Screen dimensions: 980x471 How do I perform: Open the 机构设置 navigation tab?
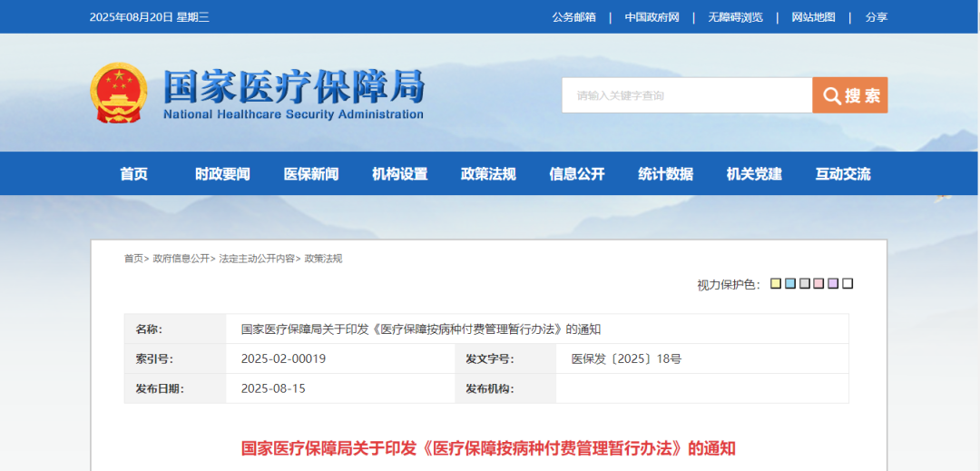[x=400, y=173]
